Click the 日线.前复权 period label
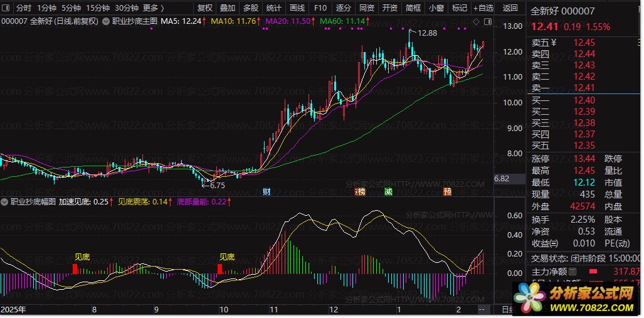This screenshot has height=318, width=644. pos(77,21)
